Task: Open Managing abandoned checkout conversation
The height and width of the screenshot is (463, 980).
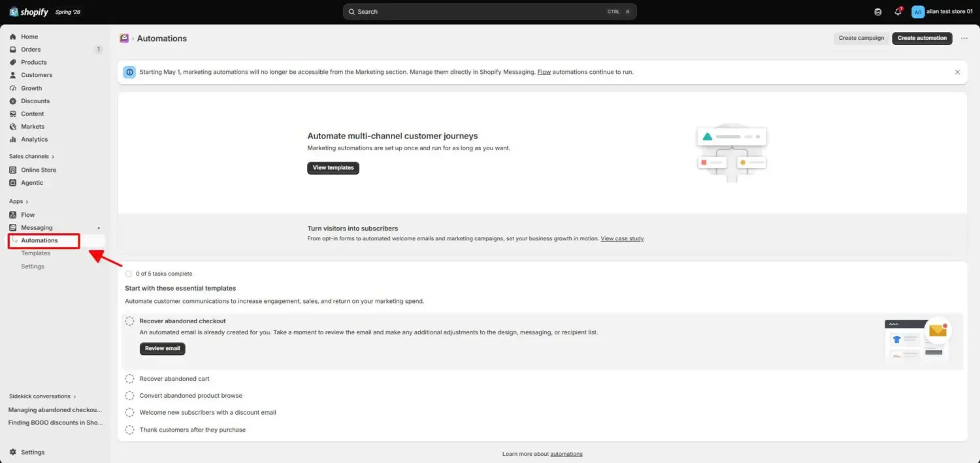Action: point(55,410)
